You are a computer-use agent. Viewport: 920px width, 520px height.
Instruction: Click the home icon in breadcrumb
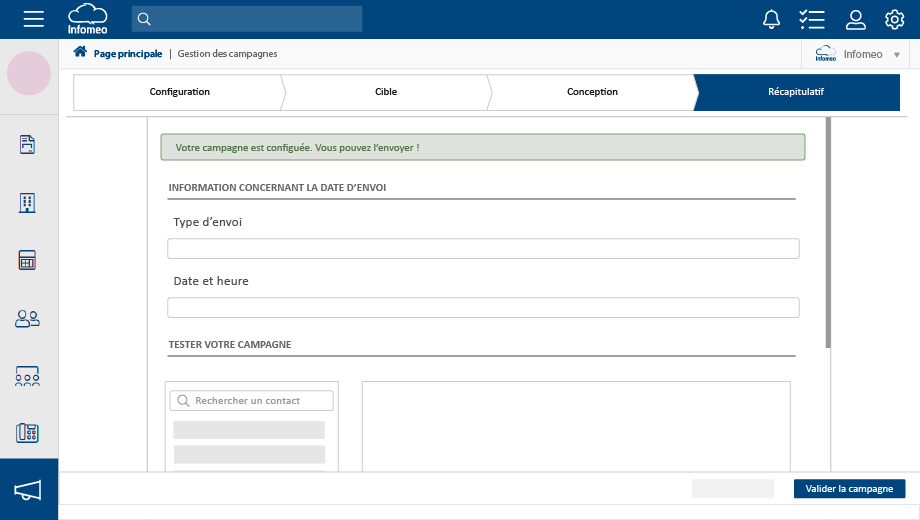point(80,52)
